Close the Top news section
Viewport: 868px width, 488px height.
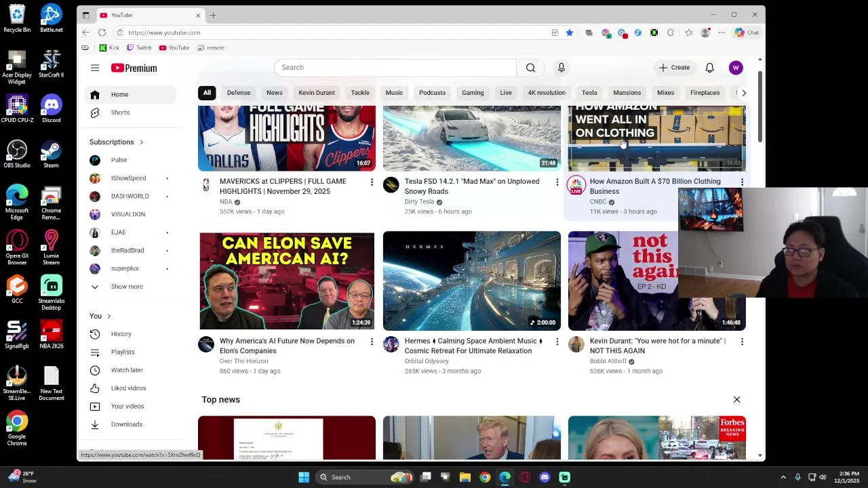(x=736, y=400)
